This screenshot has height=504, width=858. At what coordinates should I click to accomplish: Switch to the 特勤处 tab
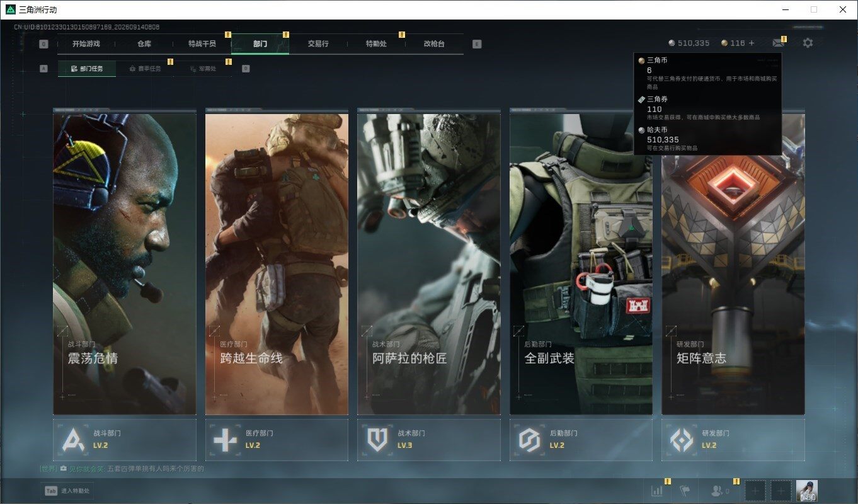[376, 44]
